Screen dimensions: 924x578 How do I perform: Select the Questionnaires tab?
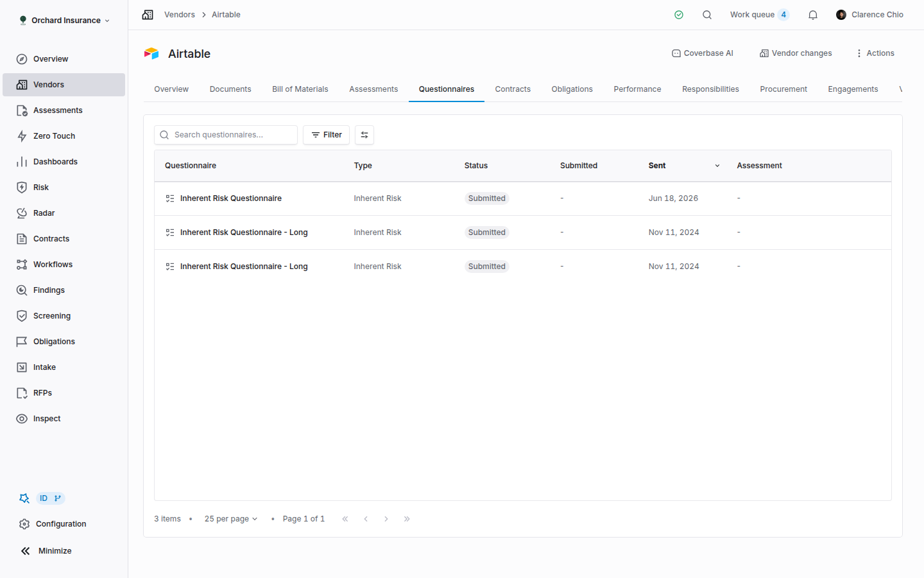tap(447, 89)
